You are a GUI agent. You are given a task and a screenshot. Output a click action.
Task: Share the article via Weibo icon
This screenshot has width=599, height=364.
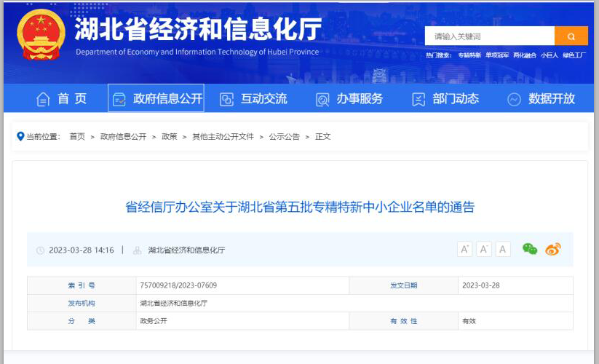coord(553,250)
